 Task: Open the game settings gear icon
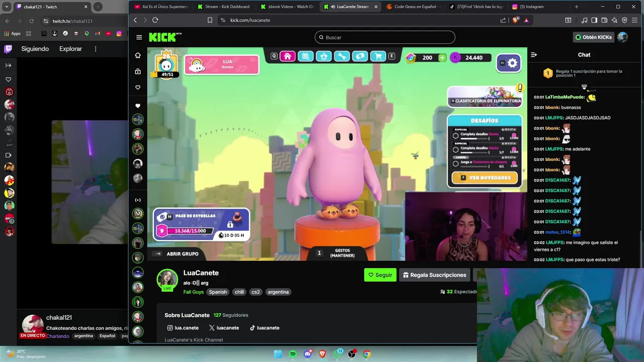(x=512, y=63)
